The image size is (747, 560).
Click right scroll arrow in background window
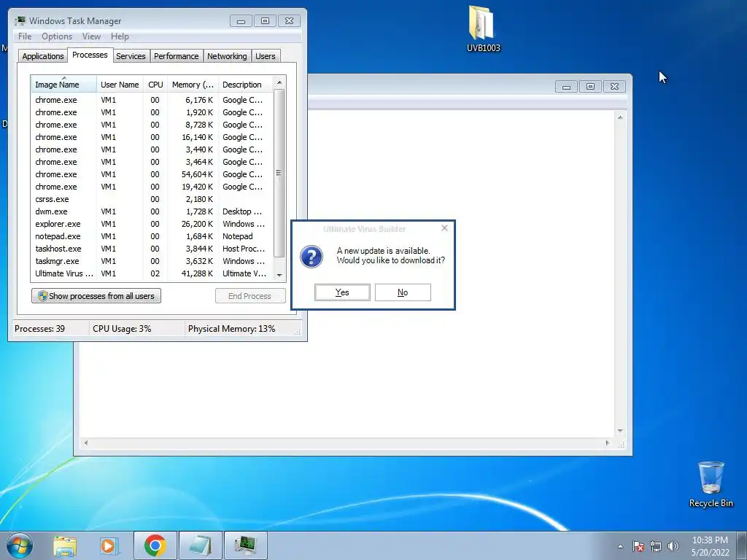tap(607, 443)
